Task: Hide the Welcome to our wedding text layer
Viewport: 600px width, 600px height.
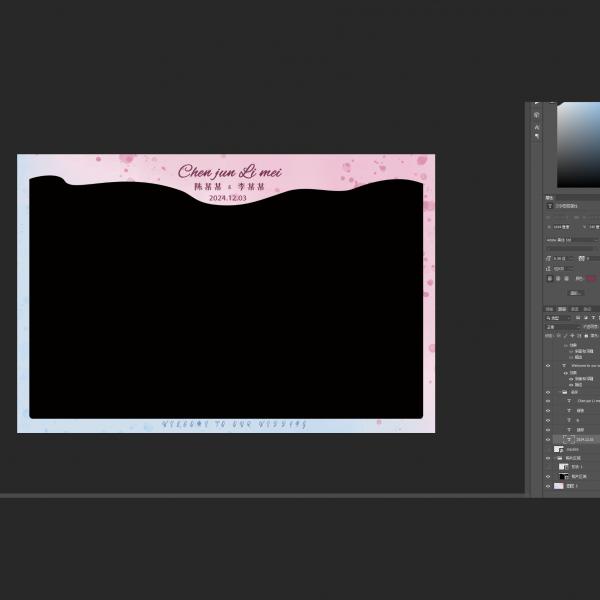Action: pyautogui.click(x=548, y=366)
